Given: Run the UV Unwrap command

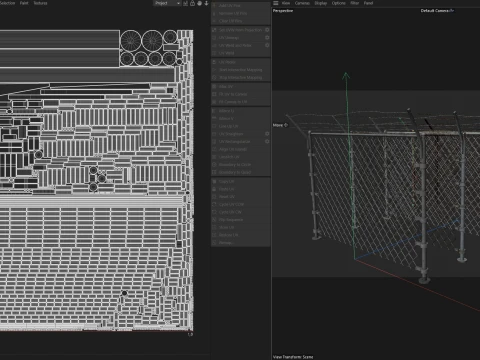Looking at the screenshot, I should pos(237,38).
